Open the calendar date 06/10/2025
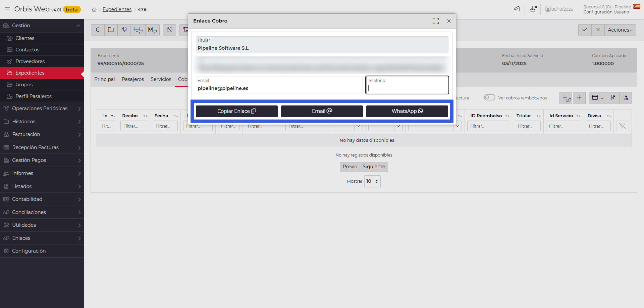 (x=559, y=9)
